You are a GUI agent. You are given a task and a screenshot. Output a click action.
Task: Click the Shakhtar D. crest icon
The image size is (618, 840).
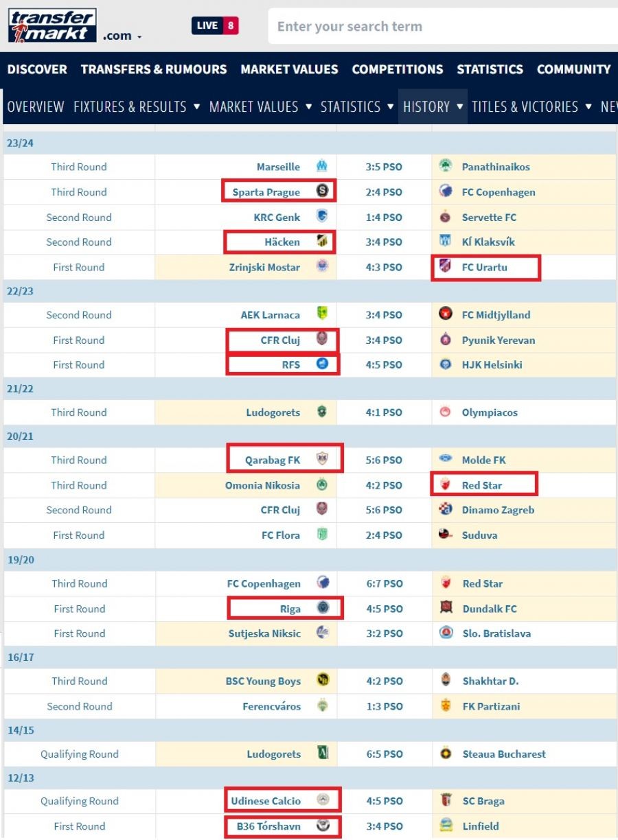(x=446, y=681)
